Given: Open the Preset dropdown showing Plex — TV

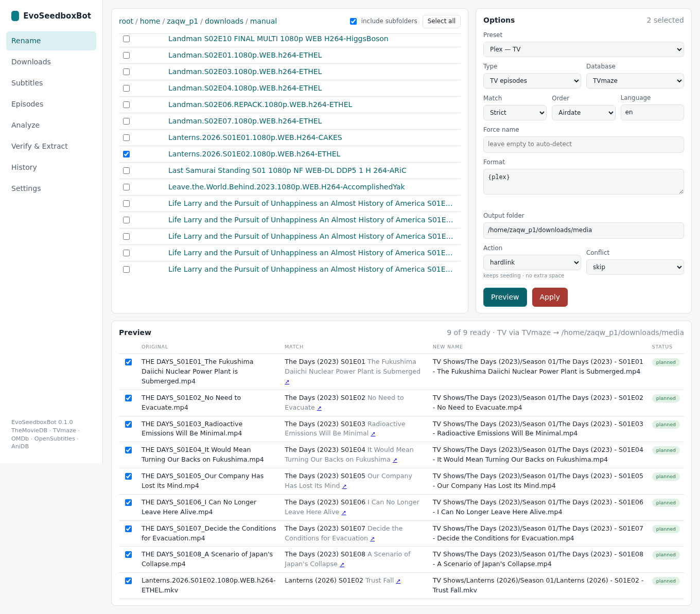Looking at the screenshot, I should click(583, 49).
